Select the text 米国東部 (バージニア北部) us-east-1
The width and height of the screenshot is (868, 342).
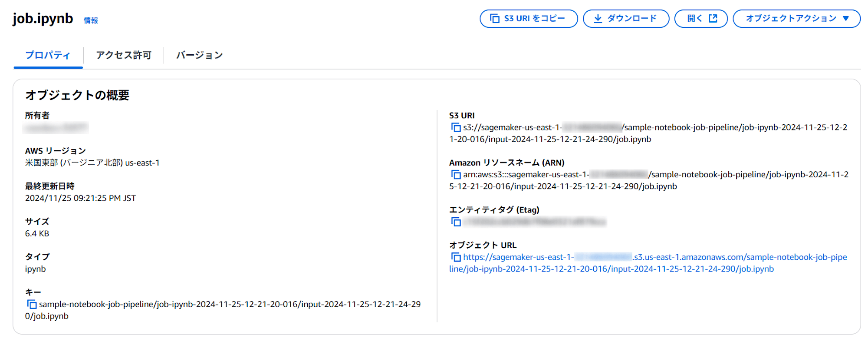(92, 163)
